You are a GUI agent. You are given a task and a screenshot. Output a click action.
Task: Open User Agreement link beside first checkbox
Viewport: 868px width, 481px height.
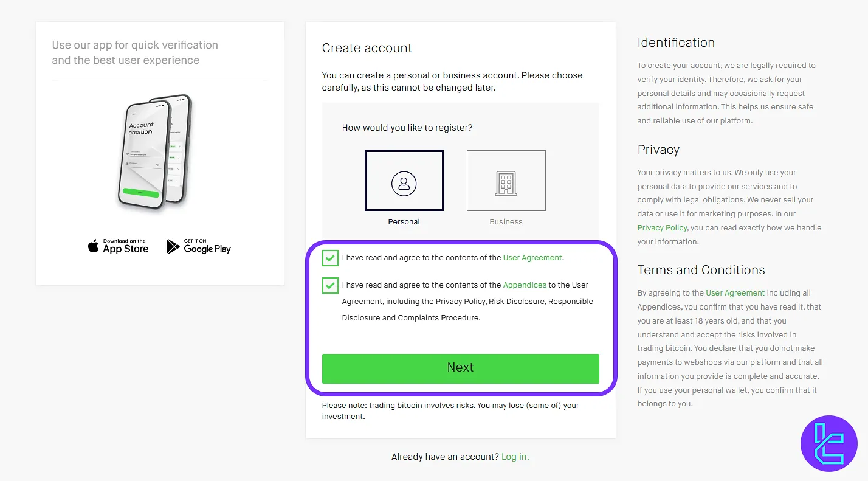click(x=532, y=258)
